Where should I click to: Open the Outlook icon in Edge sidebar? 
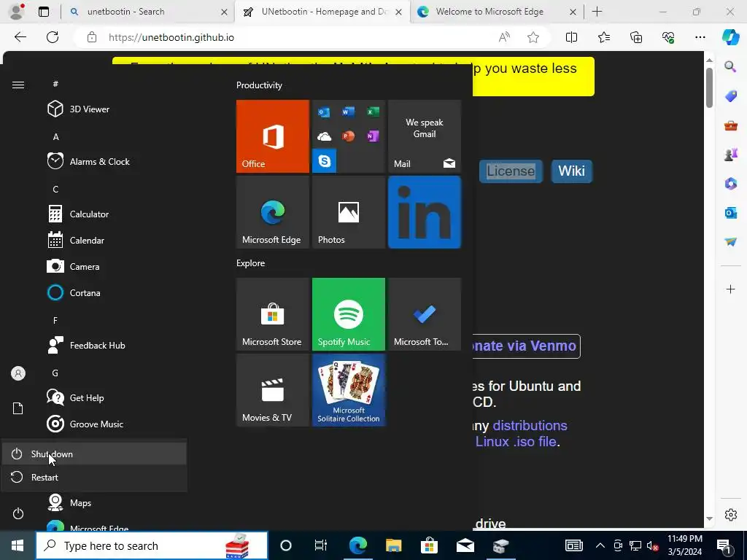[x=730, y=212]
